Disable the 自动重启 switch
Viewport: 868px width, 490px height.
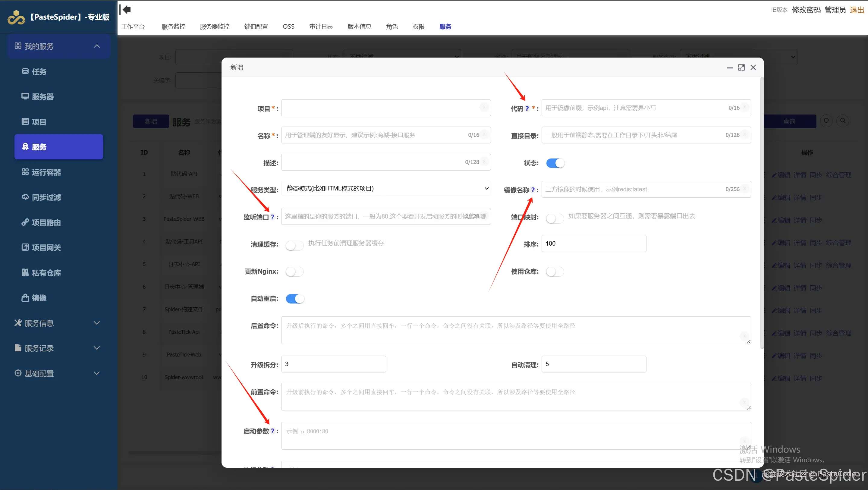(294, 299)
